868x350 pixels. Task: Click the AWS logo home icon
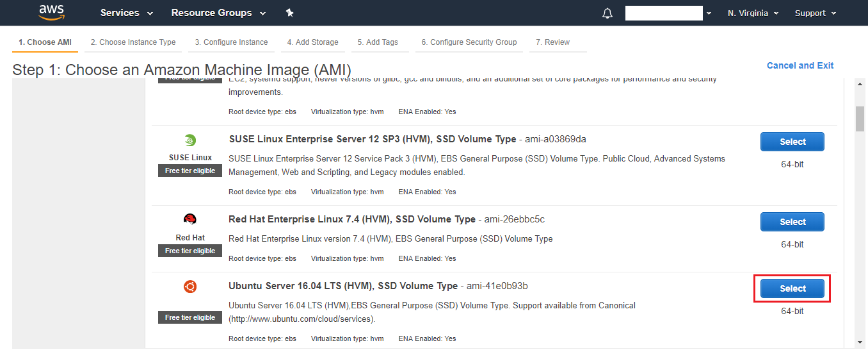[x=52, y=12]
